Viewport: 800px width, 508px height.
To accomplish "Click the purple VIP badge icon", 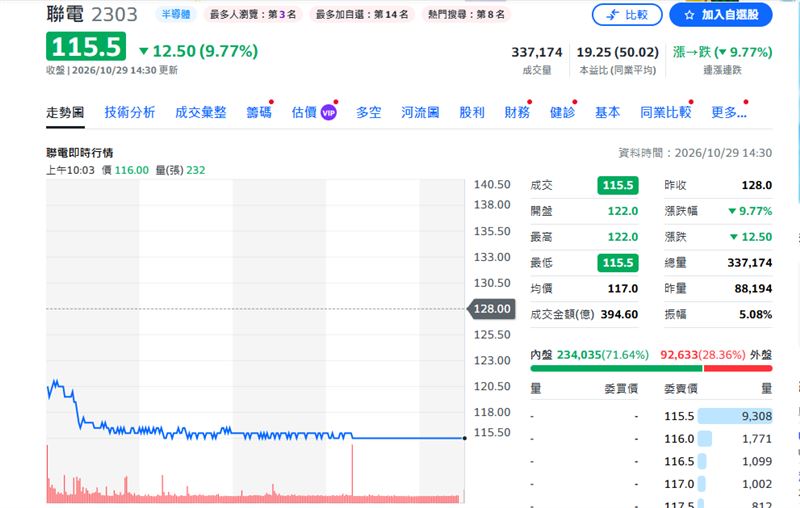I will pyautogui.click(x=329, y=113).
